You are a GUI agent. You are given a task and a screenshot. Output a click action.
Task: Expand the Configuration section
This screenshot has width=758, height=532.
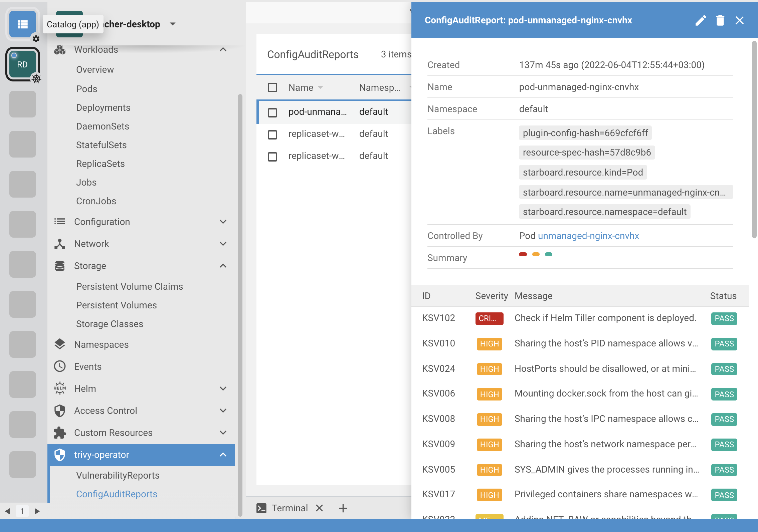pyautogui.click(x=223, y=222)
